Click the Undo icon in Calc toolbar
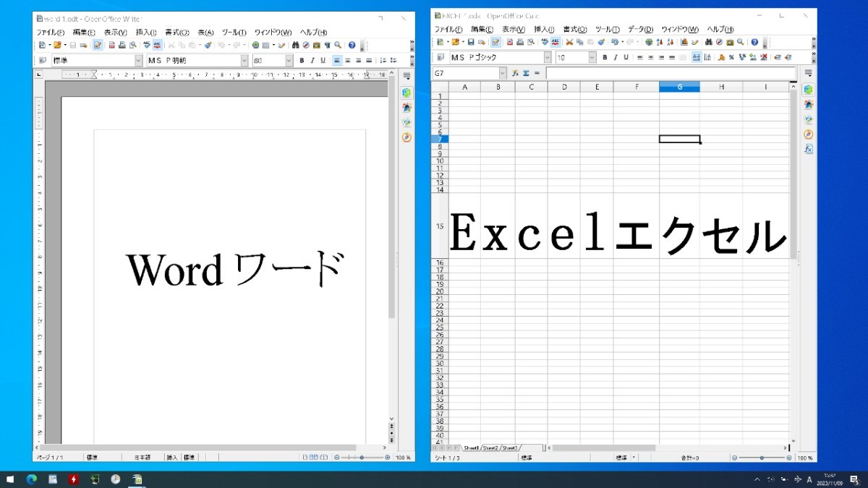This screenshot has width=868, height=488. tap(614, 42)
